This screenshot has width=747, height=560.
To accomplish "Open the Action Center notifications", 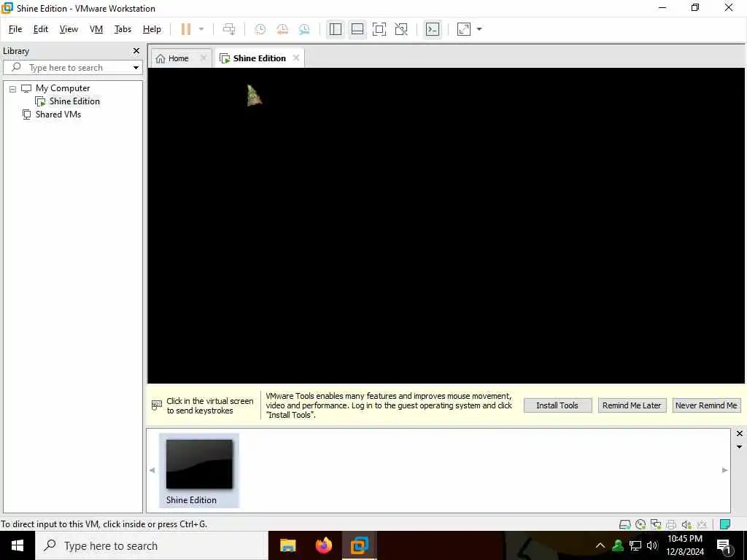I will (724, 545).
